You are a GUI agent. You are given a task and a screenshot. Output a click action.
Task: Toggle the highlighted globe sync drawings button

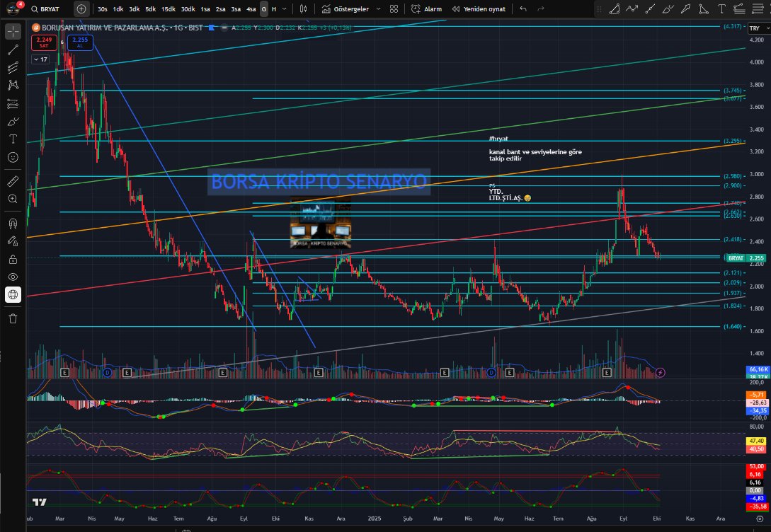click(13, 295)
